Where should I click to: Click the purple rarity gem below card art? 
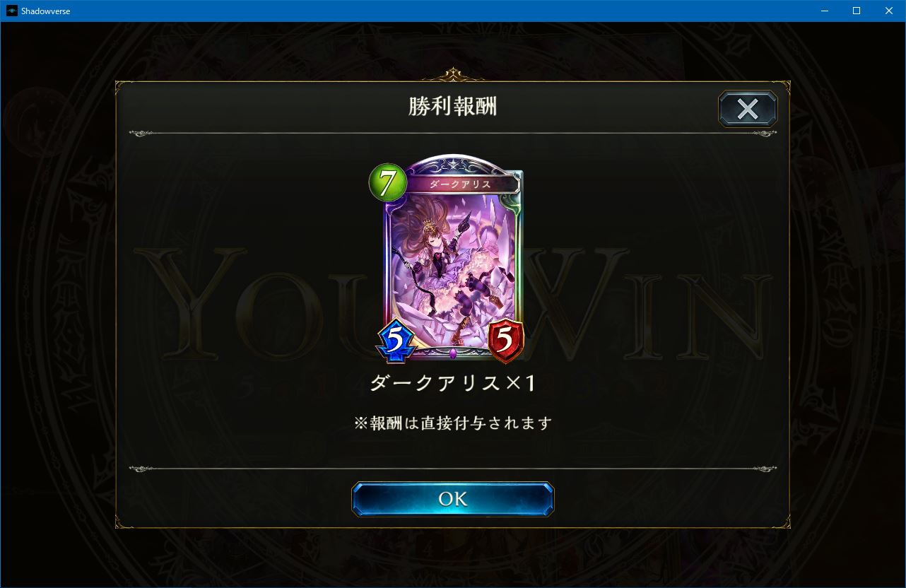pyautogui.click(x=453, y=352)
